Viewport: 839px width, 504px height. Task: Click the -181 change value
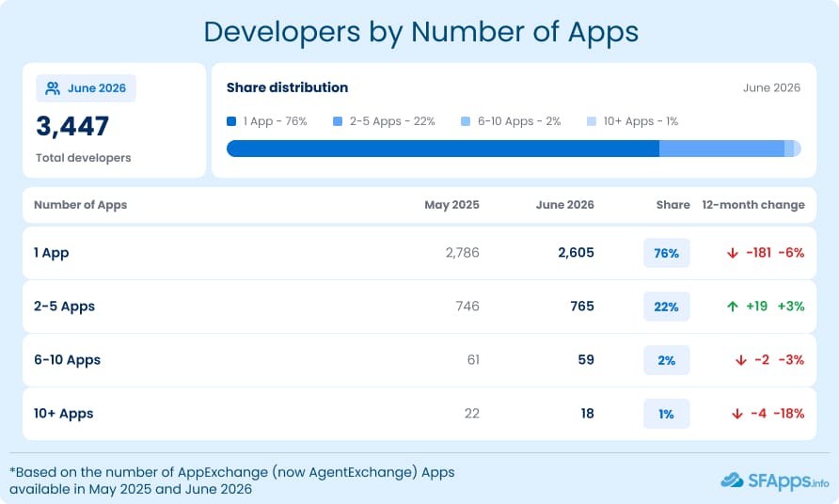coord(759,253)
